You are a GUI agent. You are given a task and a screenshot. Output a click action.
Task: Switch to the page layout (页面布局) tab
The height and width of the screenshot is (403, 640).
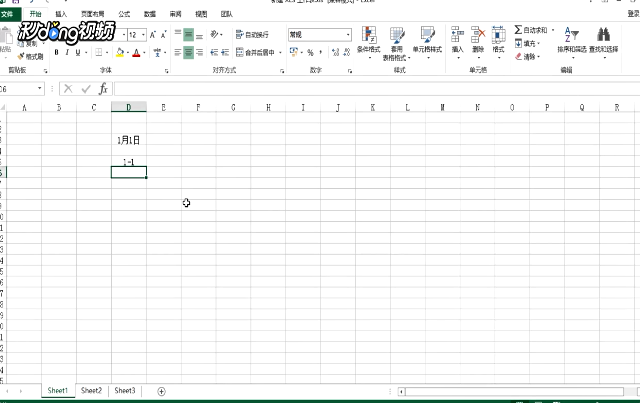pyautogui.click(x=92, y=14)
